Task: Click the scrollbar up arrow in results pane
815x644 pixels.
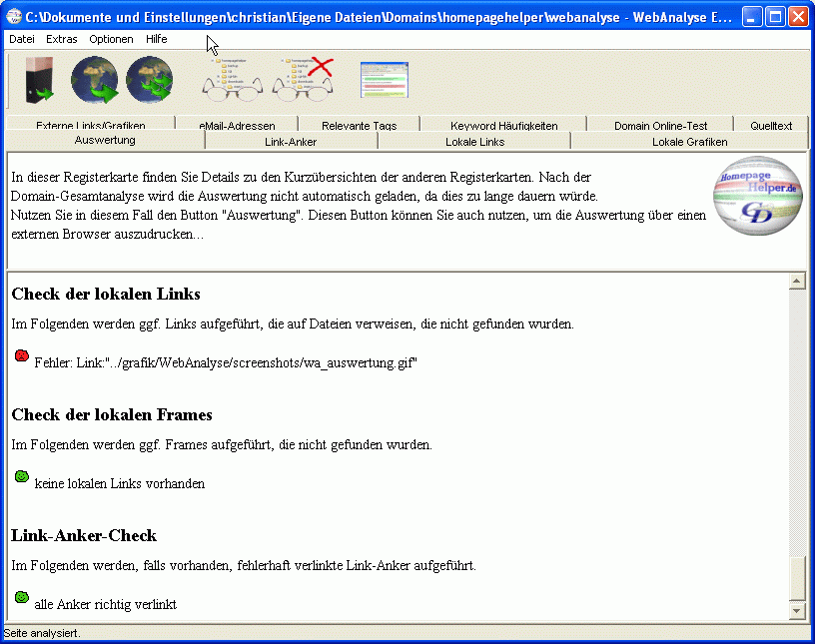Action: (x=797, y=282)
